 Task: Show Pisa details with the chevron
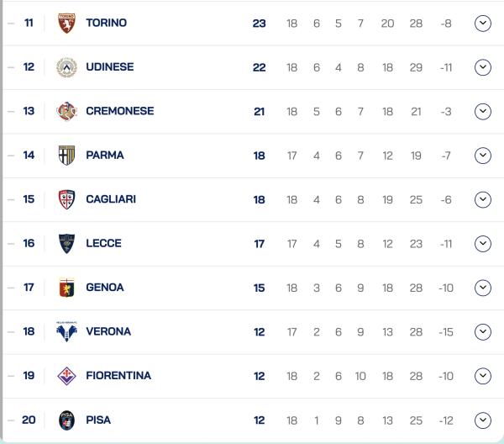click(x=482, y=420)
